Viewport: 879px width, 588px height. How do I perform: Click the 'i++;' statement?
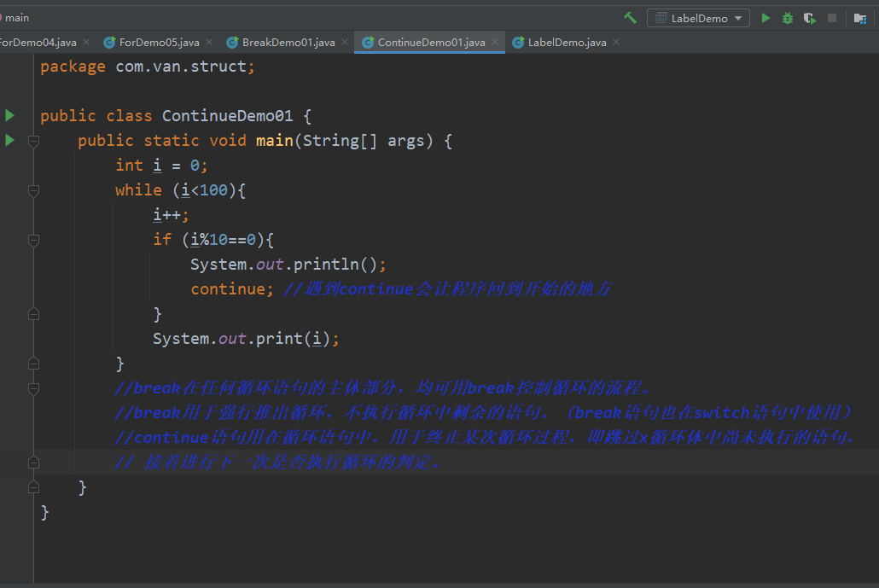click(171, 215)
